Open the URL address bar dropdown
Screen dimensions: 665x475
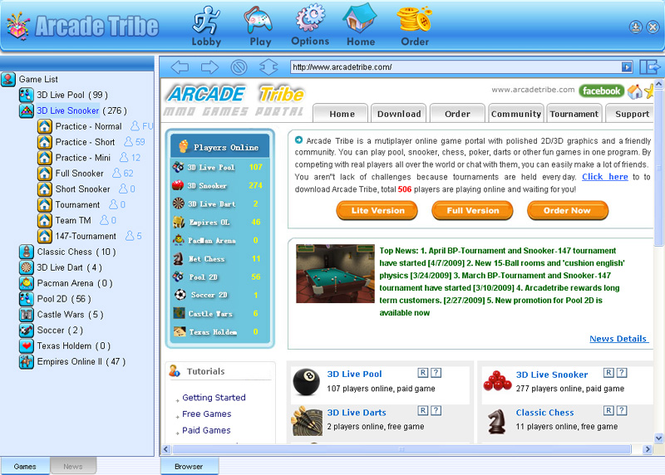tap(627, 67)
